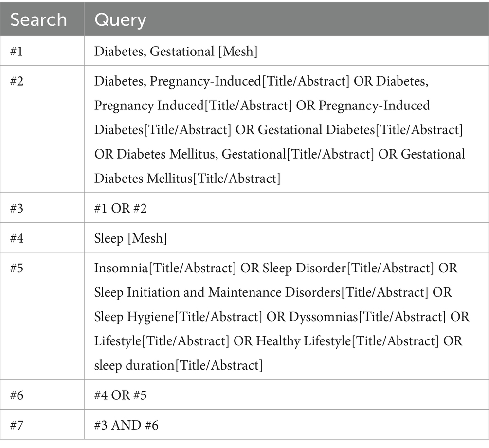Select the #4 search row label

[x=17, y=238]
